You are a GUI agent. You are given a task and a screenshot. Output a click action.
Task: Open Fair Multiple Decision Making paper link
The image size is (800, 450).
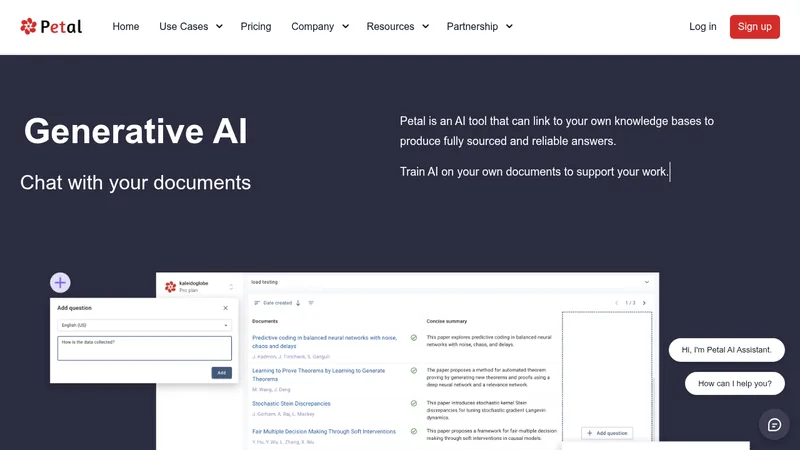click(x=324, y=432)
